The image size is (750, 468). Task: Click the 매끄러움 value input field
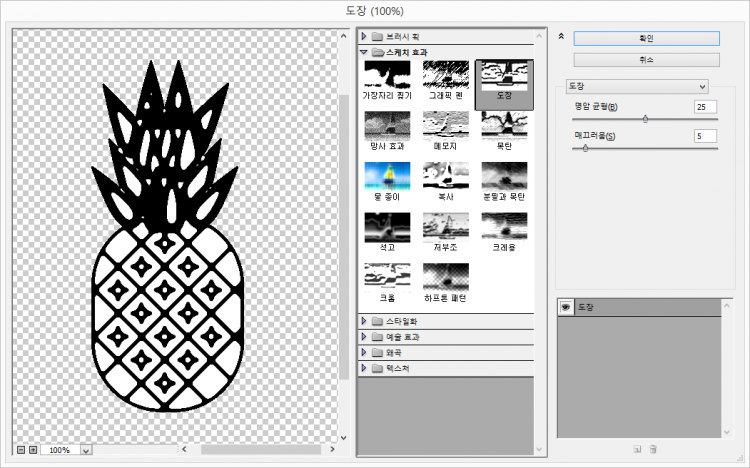[705, 136]
